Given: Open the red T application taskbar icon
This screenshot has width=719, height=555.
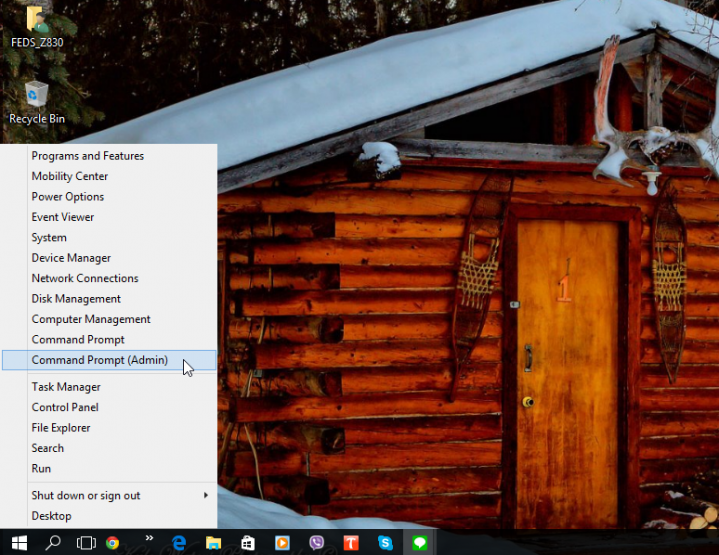Looking at the screenshot, I should tap(351, 543).
